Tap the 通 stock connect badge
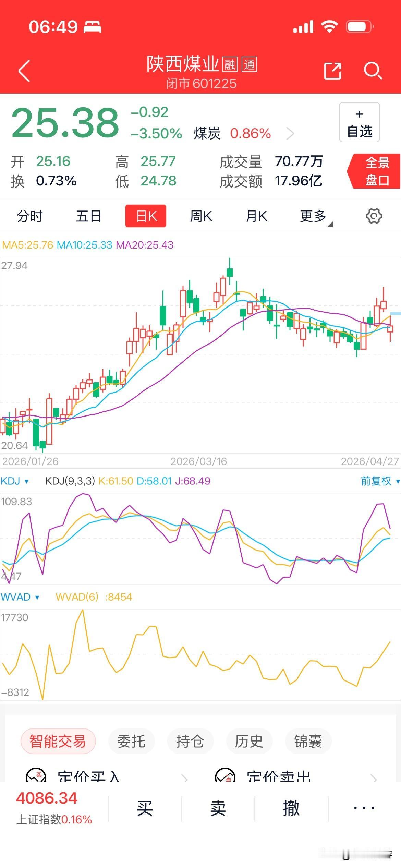Viewport: 401px width, 868px height. coord(249,64)
